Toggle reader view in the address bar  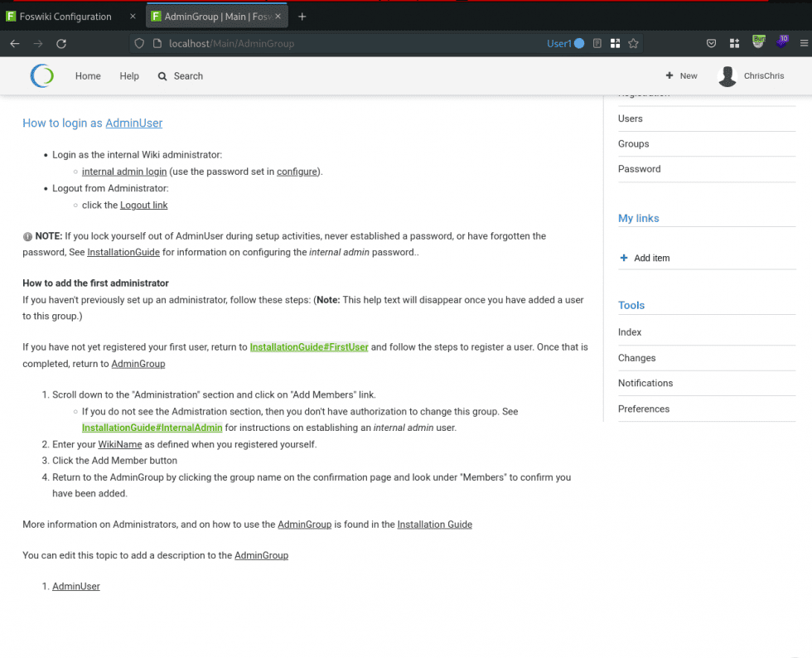597,43
